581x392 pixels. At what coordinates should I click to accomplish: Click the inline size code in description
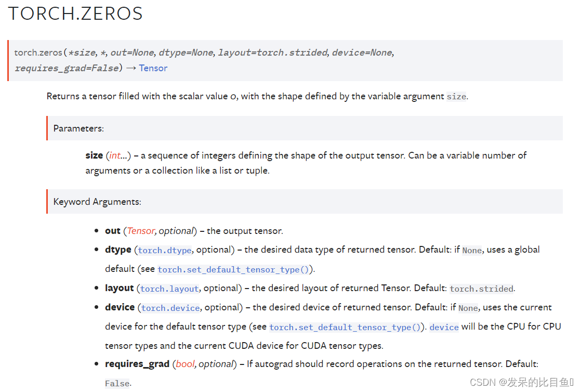(x=456, y=97)
